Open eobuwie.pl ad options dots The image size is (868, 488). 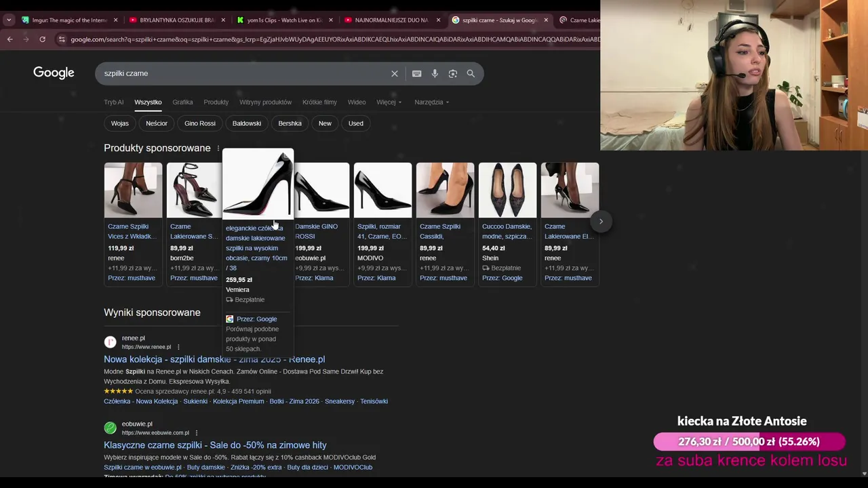197,433
